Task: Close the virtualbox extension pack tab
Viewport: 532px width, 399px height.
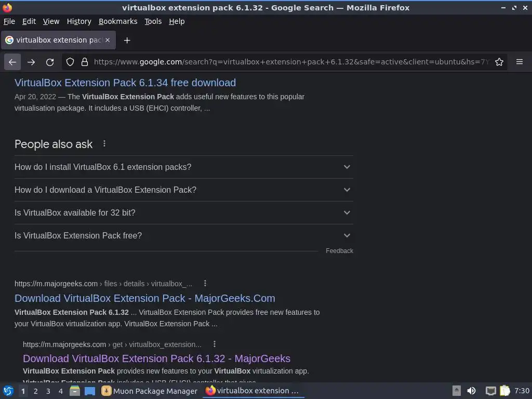Action: [x=108, y=40]
